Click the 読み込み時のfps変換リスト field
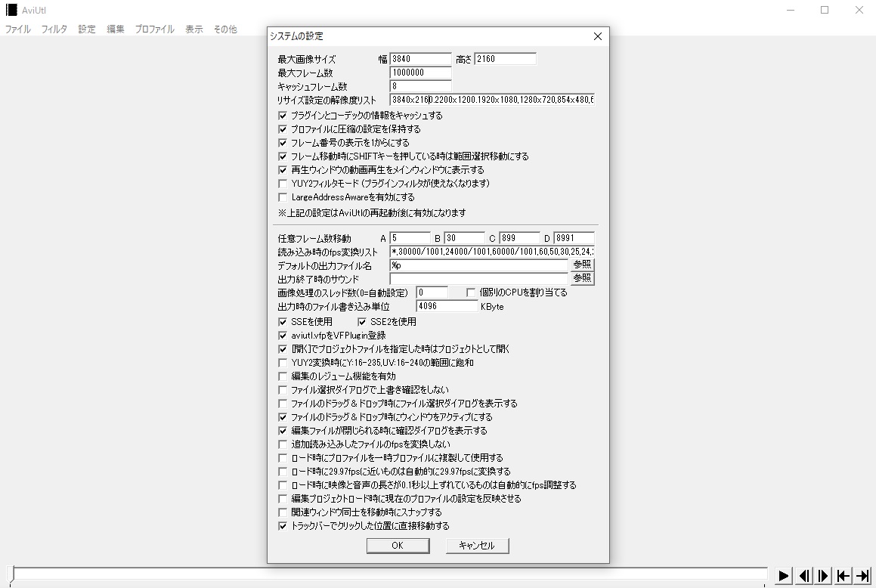The width and height of the screenshot is (876, 588). click(491, 252)
